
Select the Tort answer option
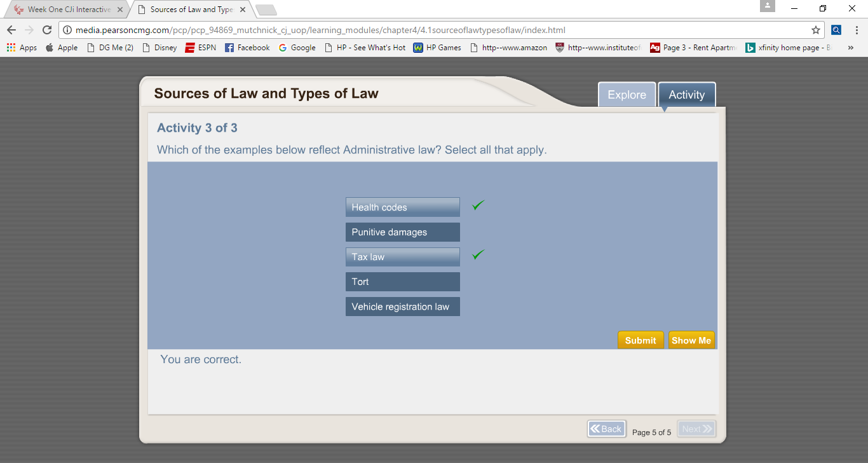[402, 282]
